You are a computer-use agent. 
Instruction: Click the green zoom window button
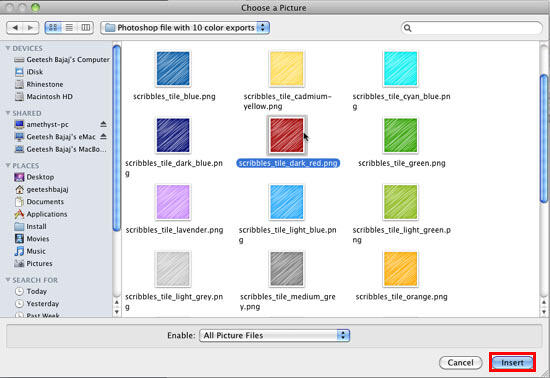point(35,7)
